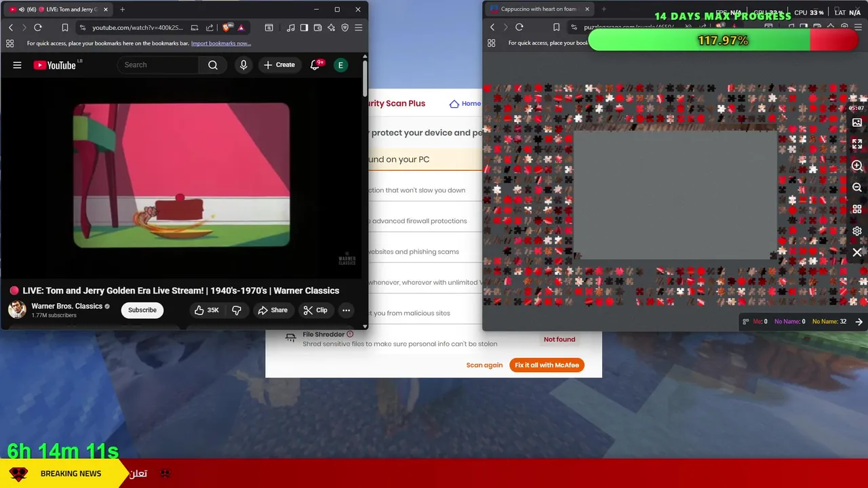Click the Me: 0 score in puzzle
Screen dimensions: 868x488
pos(760,321)
